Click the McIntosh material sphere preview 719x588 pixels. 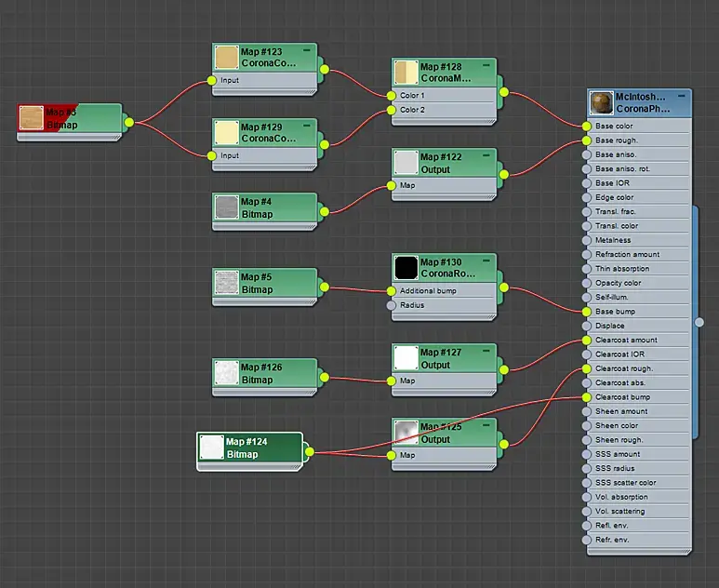coord(601,102)
